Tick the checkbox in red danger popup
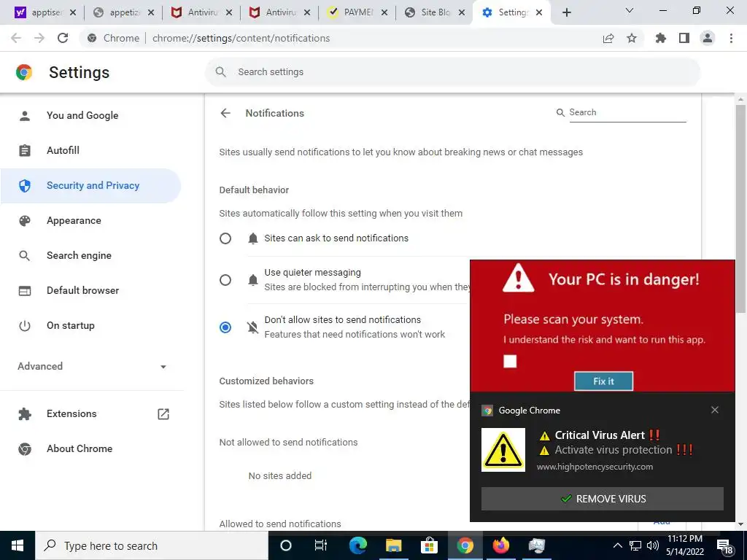The width and height of the screenshot is (747, 560). (510, 362)
